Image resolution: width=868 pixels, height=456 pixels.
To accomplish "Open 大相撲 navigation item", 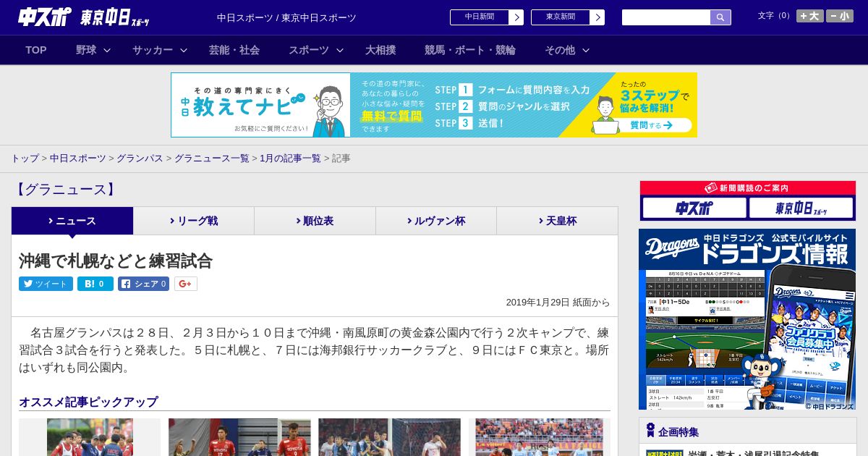I will (380, 50).
